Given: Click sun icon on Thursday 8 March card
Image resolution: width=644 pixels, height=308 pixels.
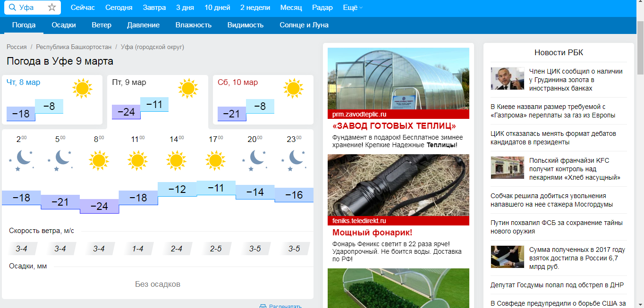Looking at the screenshot, I should (82, 88).
